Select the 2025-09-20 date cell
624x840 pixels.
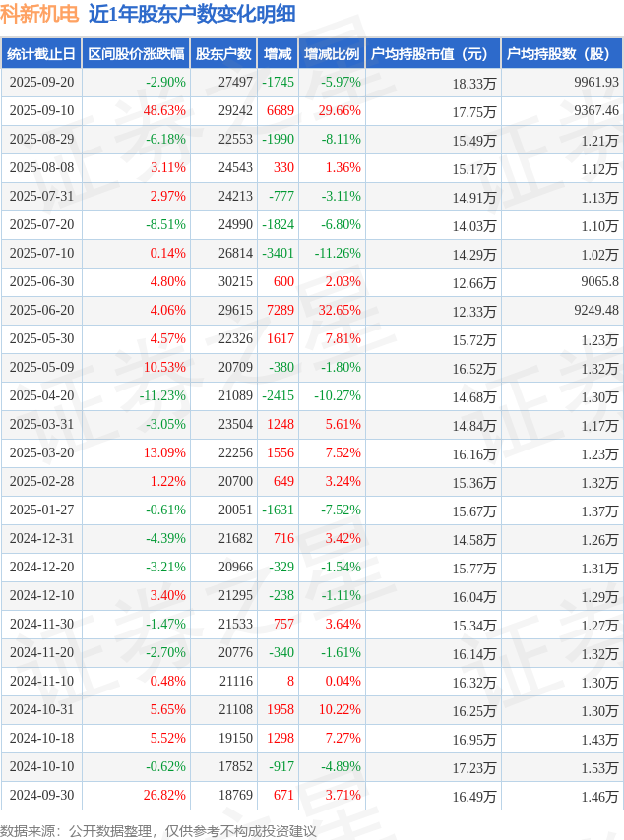(x=41, y=83)
